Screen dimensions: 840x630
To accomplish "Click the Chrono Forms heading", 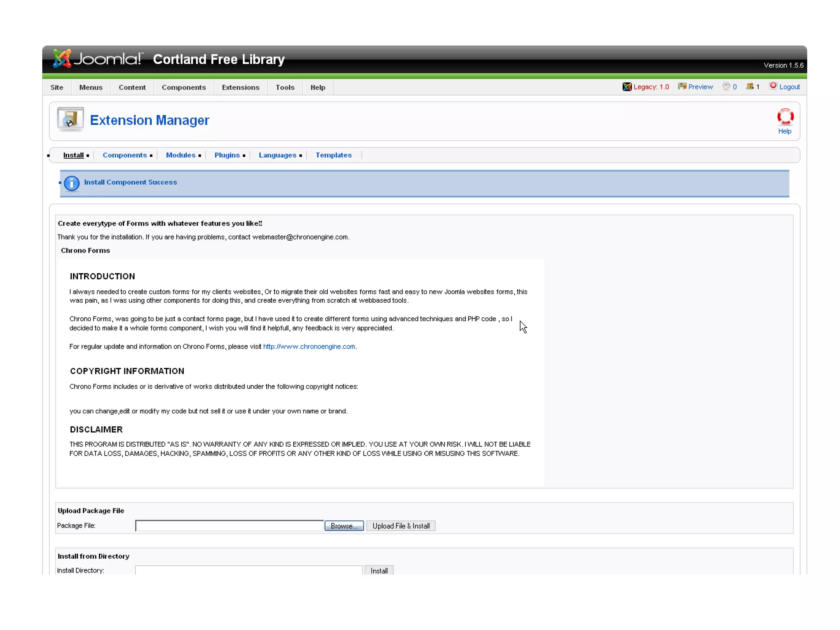I will tap(85, 251).
